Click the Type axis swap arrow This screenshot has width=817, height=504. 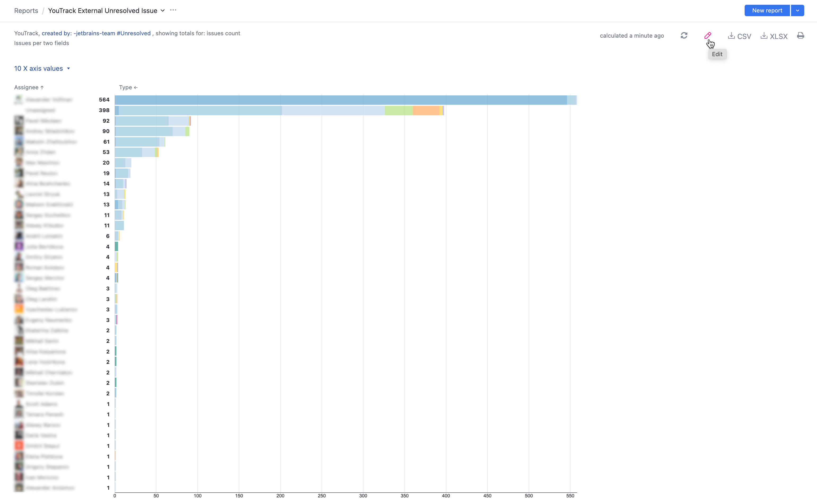[x=136, y=87]
